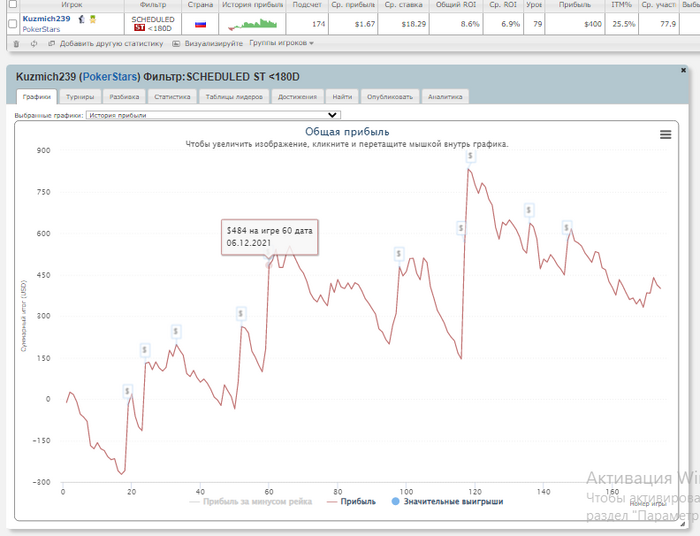Viewport: 700px width, 536px height.
Task: Click the red ST filter icon
Action: [x=139, y=28]
